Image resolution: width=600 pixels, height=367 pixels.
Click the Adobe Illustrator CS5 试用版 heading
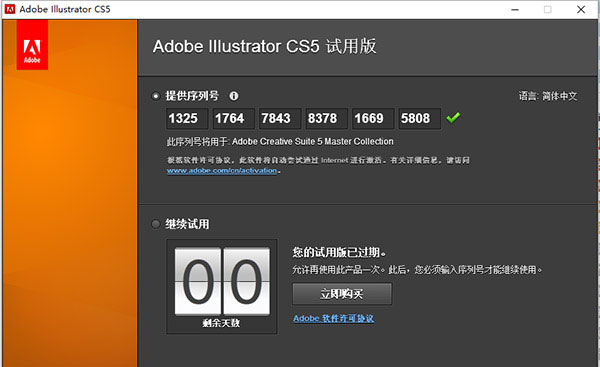[x=264, y=46]
